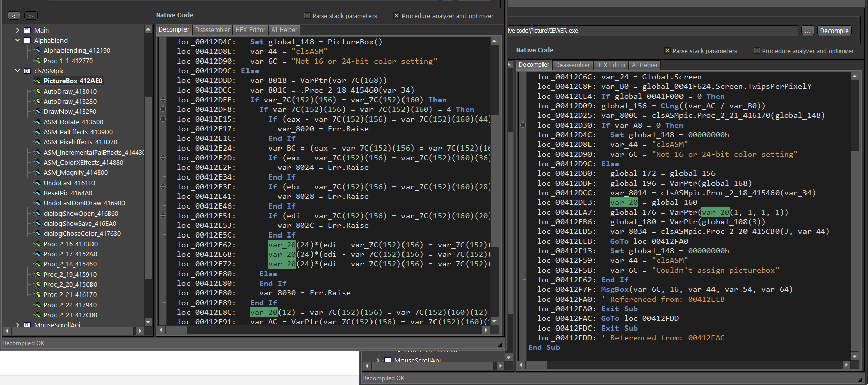868x385 pixels.
Task: Click Proc_2_16_4133D0 procedure icon
Action: pyautogui.click(x=37, y=244)
